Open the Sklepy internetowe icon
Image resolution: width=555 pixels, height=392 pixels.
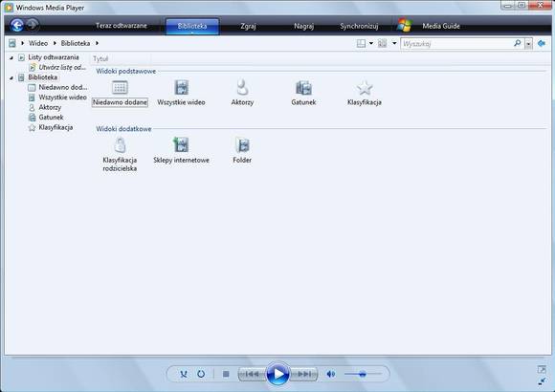click(x=181, y=144)
